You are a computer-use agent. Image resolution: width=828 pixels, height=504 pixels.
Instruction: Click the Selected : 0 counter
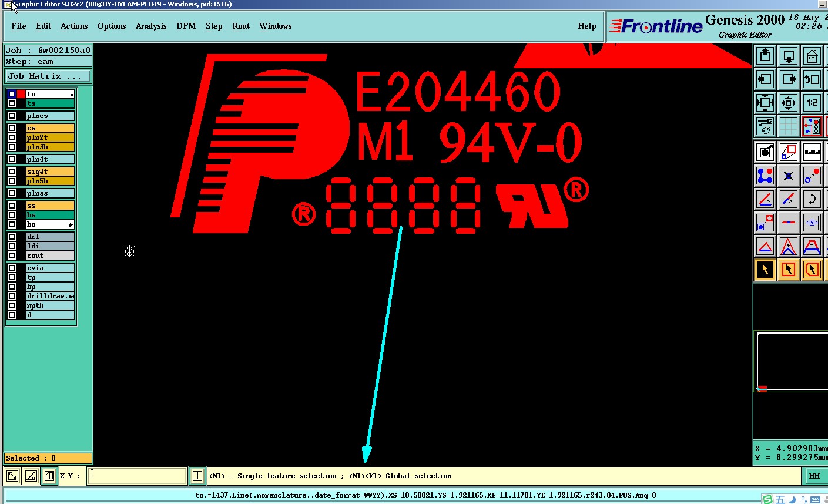point(48,458)
